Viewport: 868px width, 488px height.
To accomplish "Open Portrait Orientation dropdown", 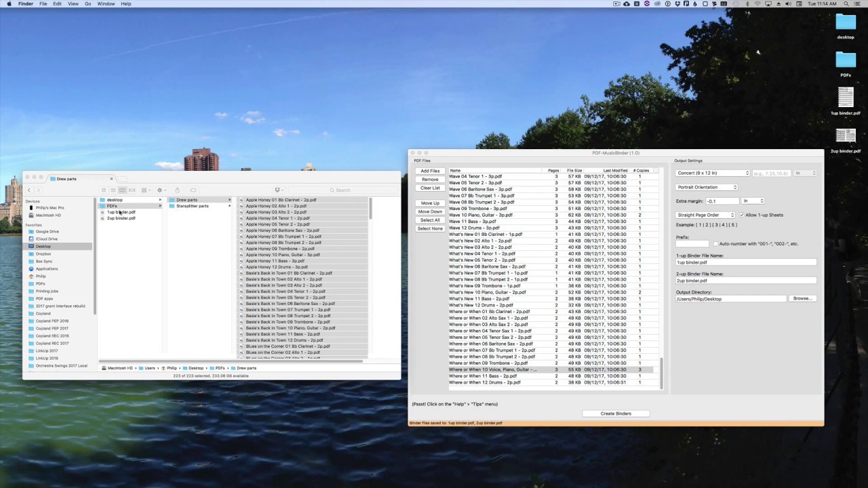I will click(707, 188).
